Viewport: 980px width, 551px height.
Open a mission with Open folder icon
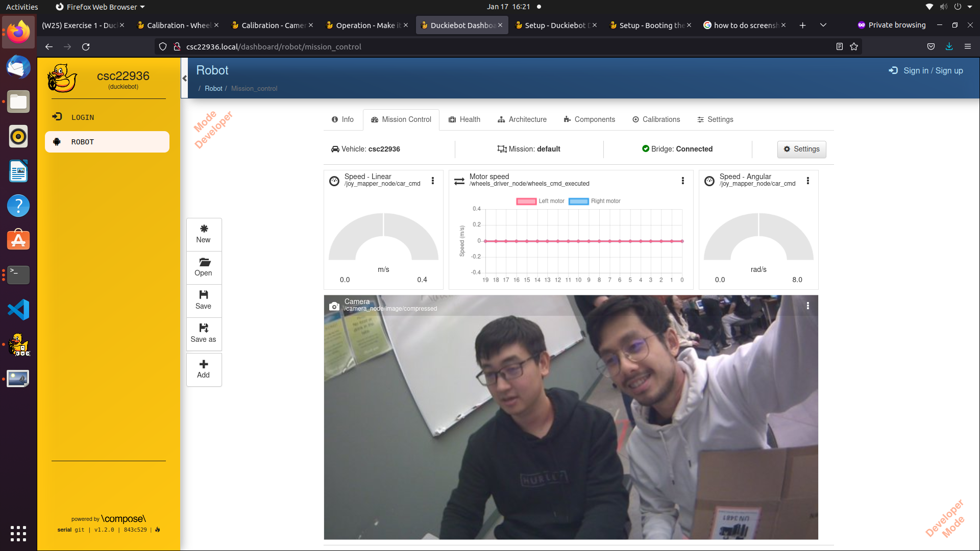pos(204,262)
